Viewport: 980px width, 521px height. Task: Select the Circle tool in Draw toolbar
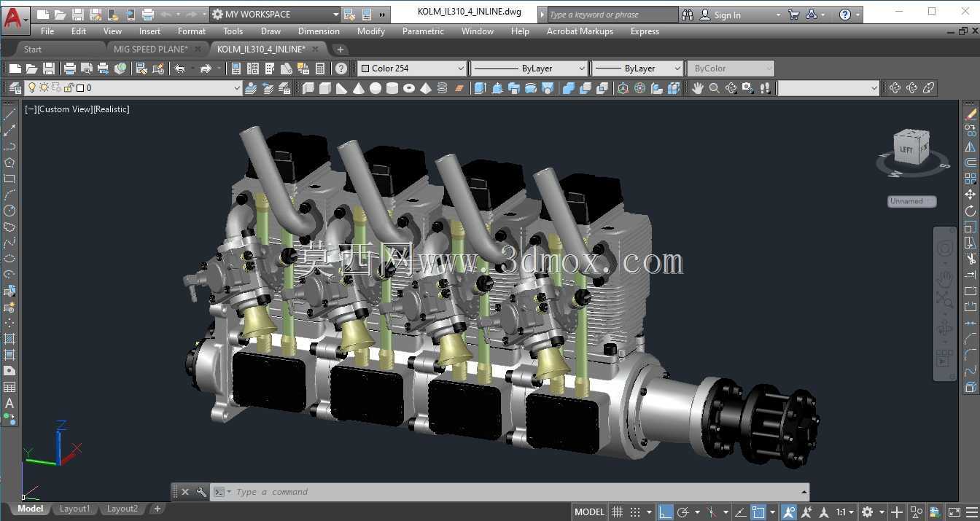pyautogui.click(x=9, y=211)
